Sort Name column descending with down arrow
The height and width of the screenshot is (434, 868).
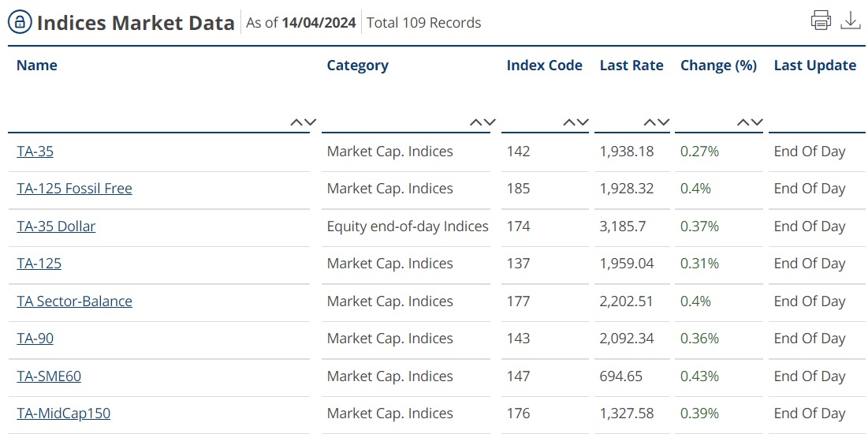point(311,122)
